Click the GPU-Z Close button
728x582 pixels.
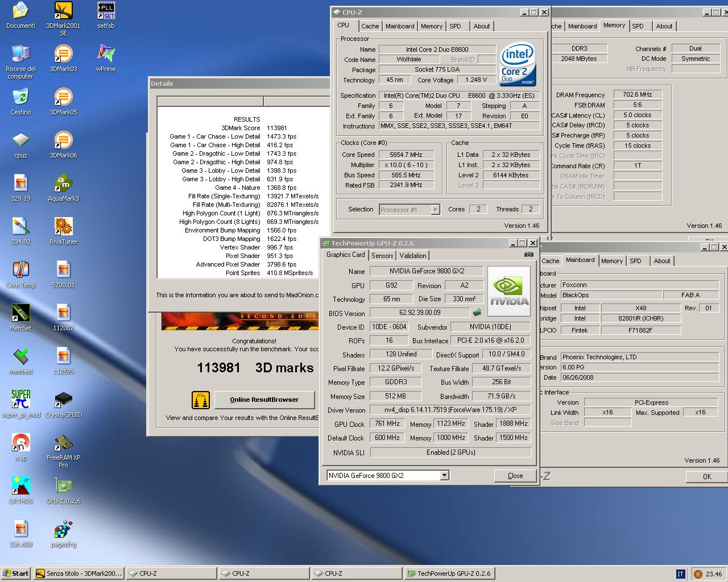(515, 476)
